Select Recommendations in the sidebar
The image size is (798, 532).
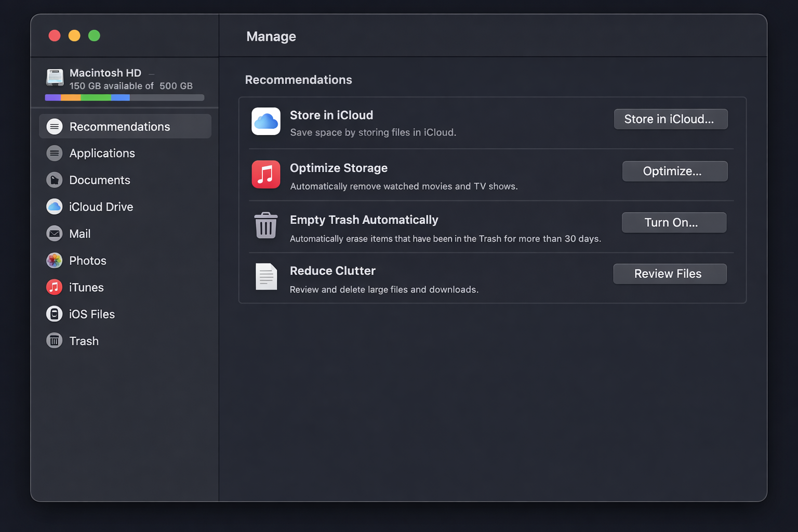coord(125,126)
